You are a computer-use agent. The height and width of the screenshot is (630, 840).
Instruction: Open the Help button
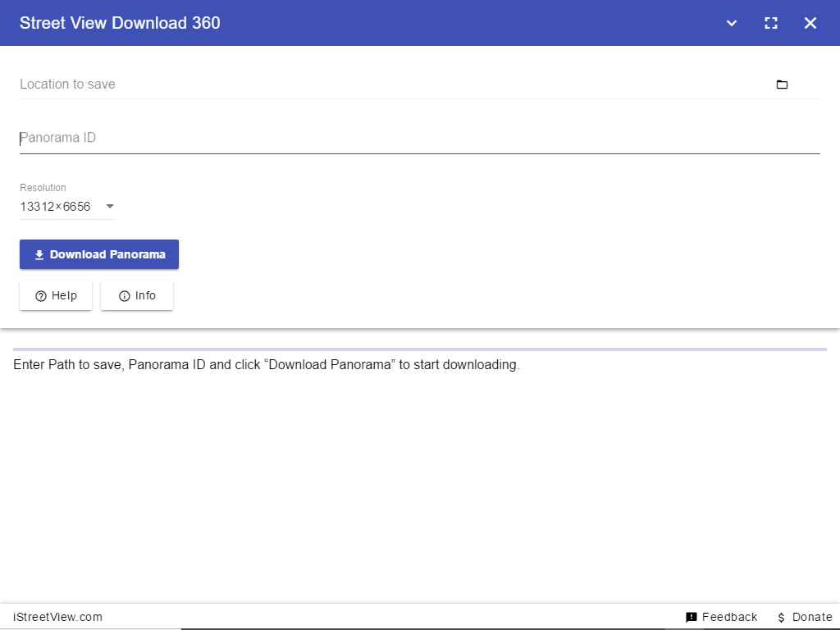pos(56,295)
